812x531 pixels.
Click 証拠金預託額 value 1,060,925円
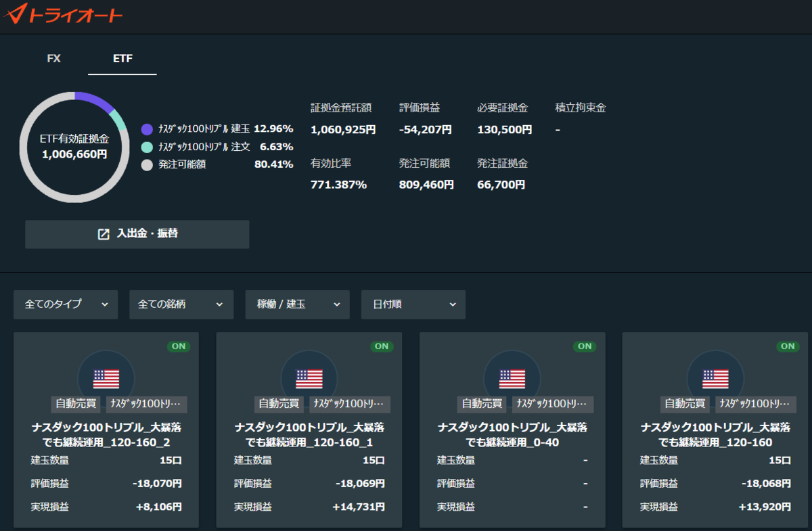[x=343, y=130]
